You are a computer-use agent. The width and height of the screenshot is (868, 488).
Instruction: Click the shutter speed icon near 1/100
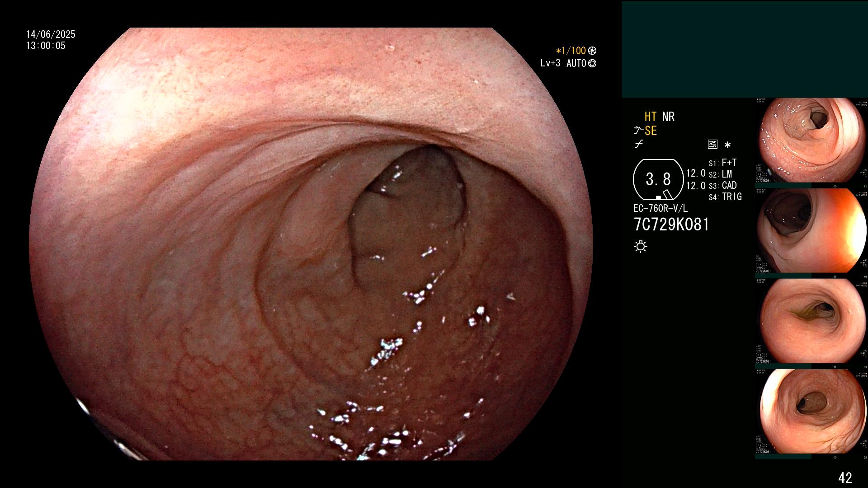(x=592, y=51)
